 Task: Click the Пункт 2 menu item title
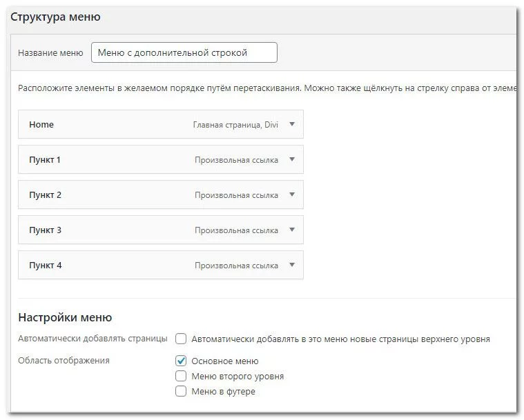45,195
